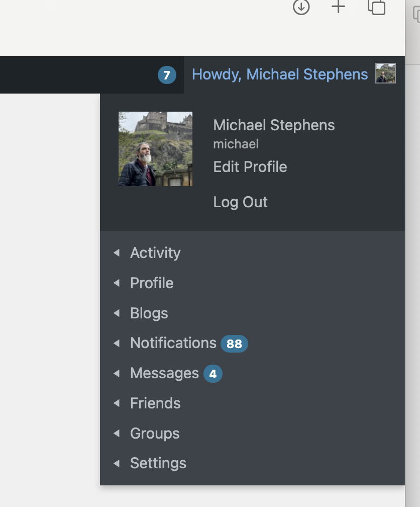Show tab overview icon
The image size is (420, 507).
[377, 7]
